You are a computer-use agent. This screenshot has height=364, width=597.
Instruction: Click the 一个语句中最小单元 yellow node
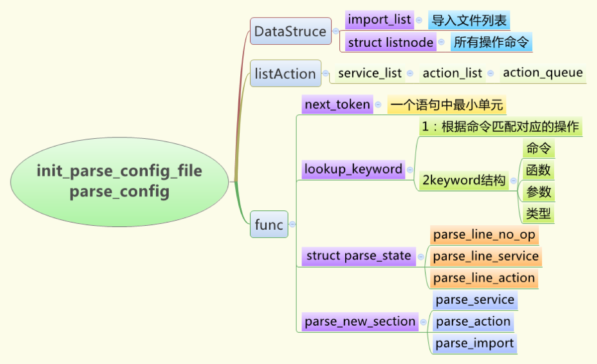coord(447,105)
